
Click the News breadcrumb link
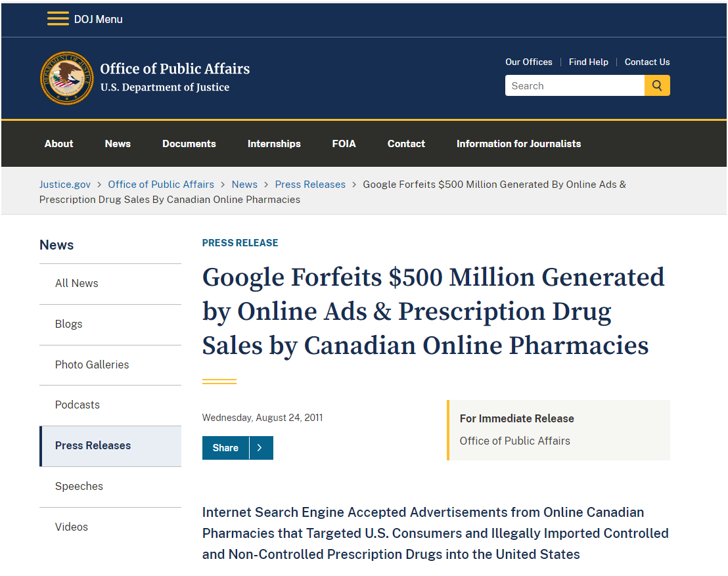(x=244, y=185)
